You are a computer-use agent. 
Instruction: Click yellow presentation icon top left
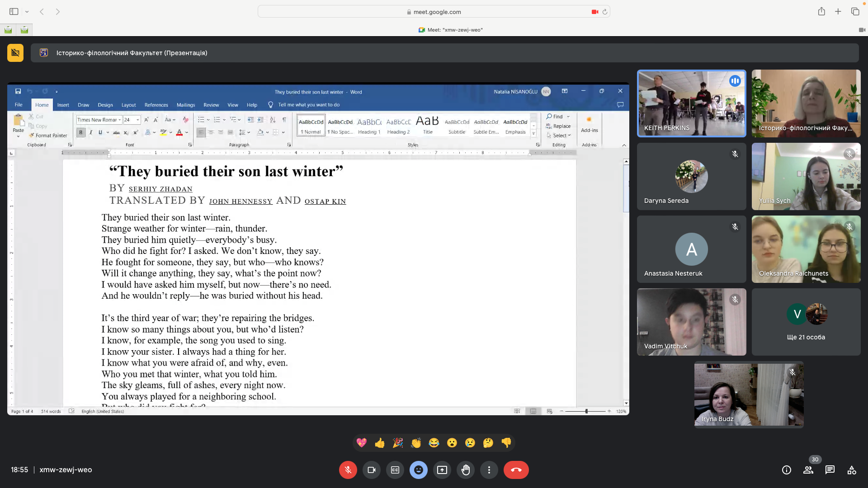point(15,53)
